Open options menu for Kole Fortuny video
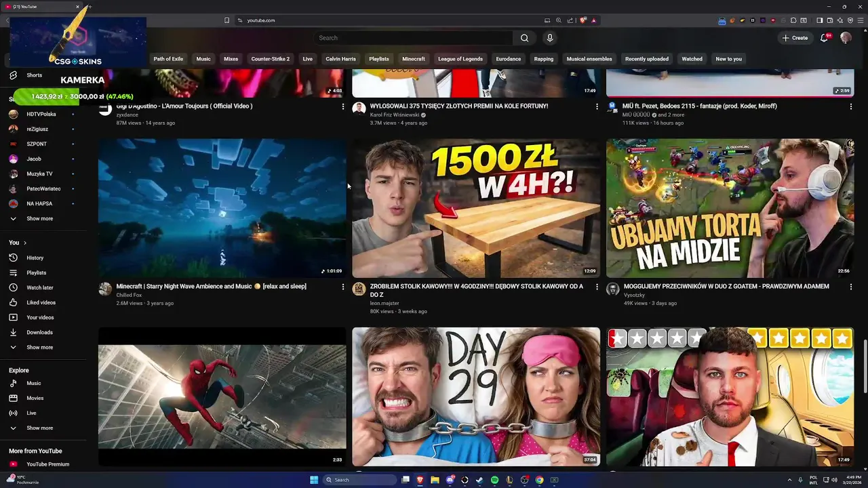 point(597,106)
